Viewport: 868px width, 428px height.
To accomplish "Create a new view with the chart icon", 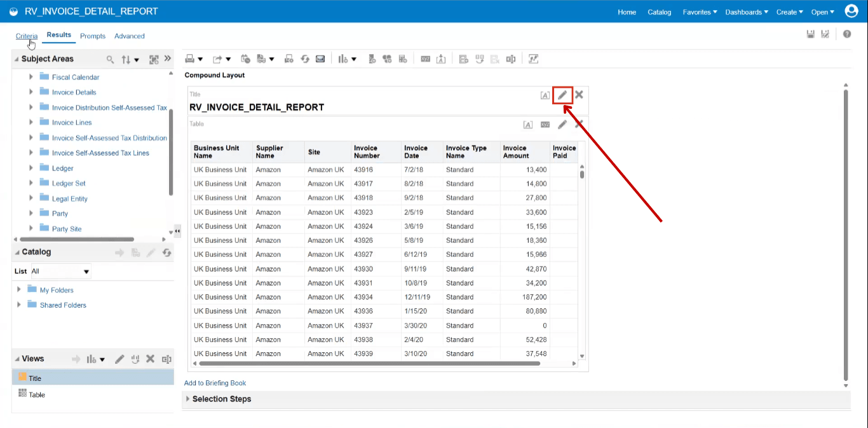I will [343, 59].
